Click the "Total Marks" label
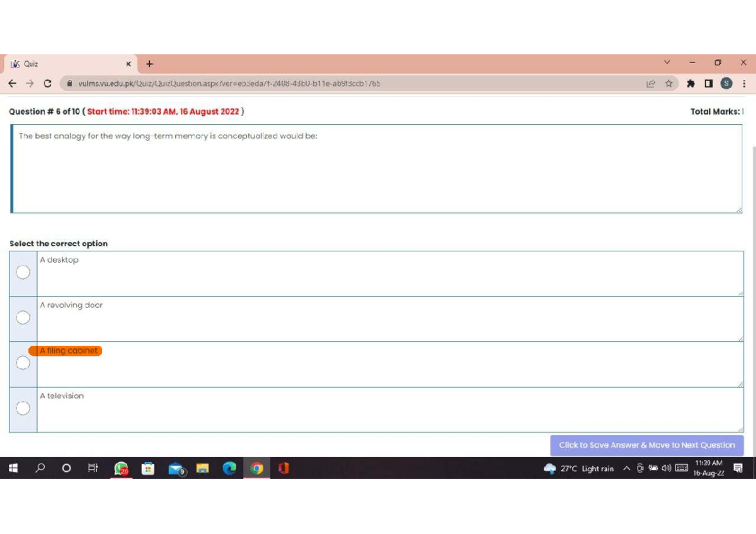 click(716, 111)
